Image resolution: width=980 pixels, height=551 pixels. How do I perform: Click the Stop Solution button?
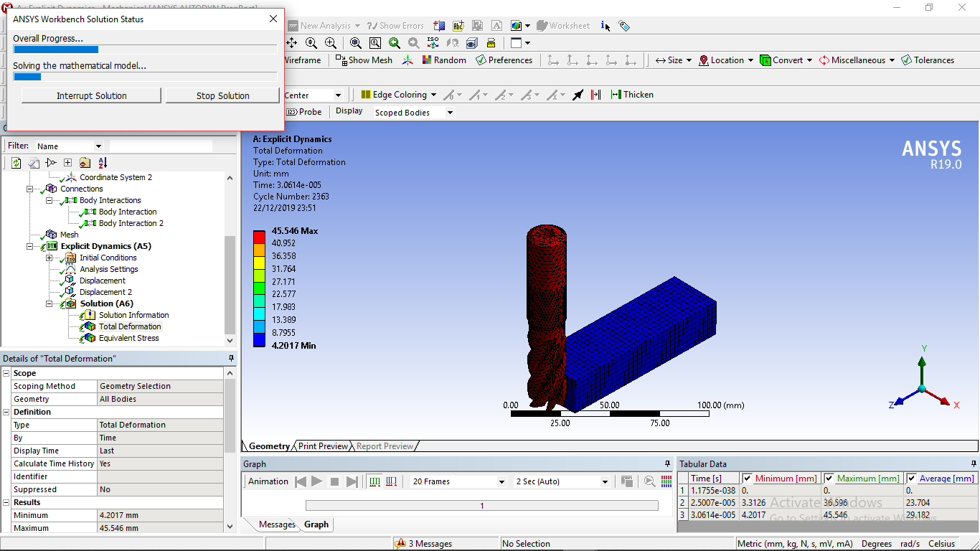222,95
